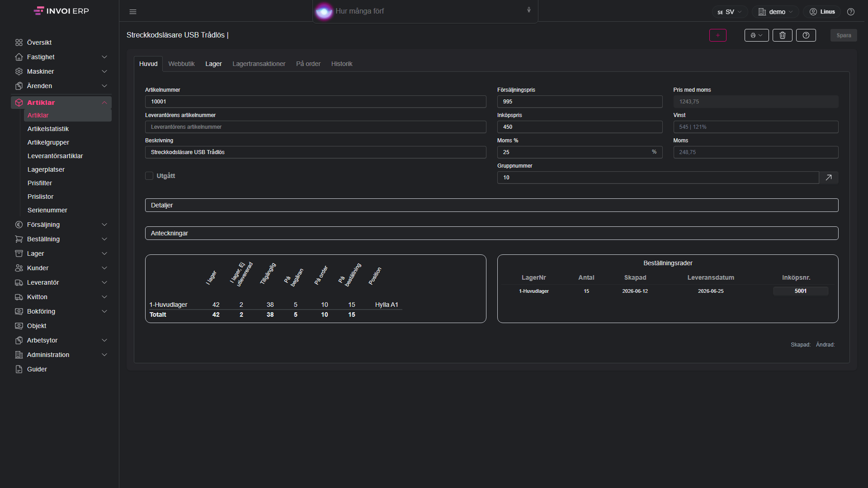
Task: Click the Översikt sidebar icon
Action: click(x=19, y=42)
